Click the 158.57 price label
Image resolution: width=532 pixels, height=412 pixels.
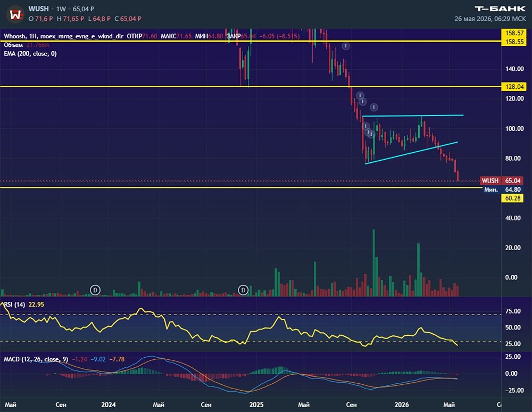[514, 33]
